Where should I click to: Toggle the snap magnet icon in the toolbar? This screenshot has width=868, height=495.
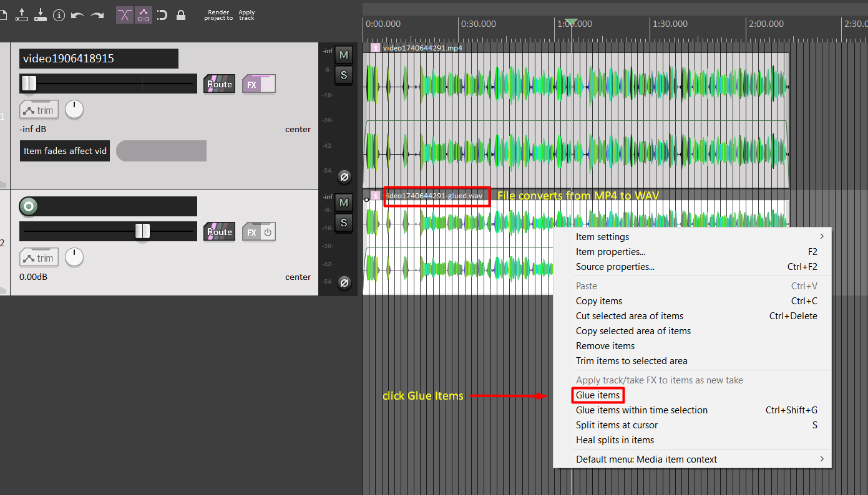tap(162, 15)
